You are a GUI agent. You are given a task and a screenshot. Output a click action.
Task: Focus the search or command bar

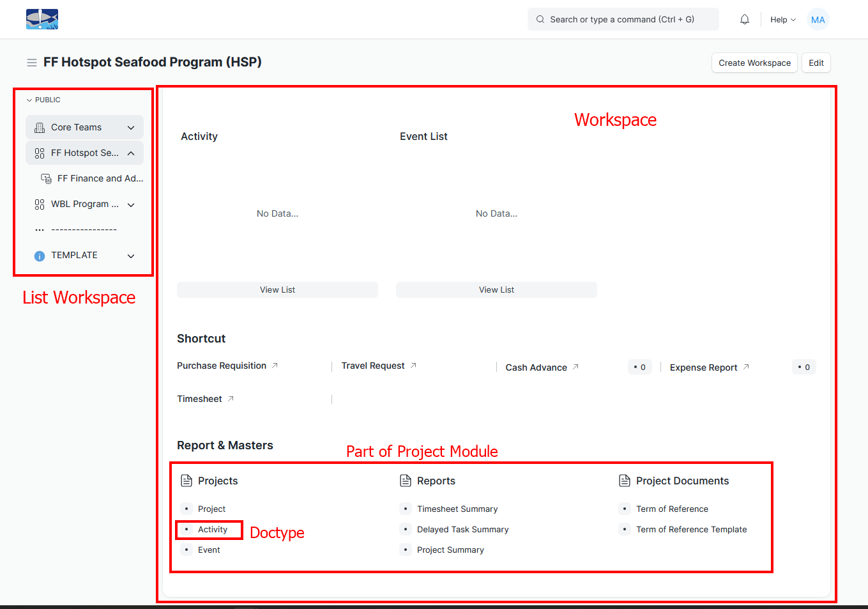623,20
